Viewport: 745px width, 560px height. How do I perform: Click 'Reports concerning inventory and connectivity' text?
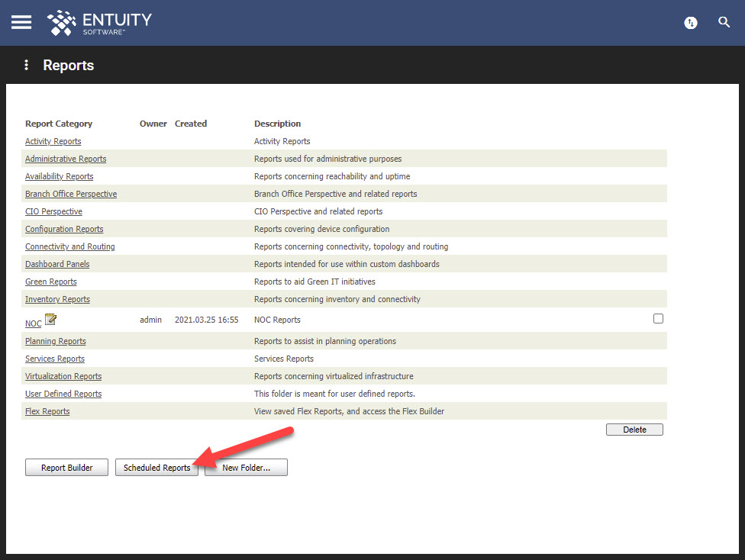337,299
